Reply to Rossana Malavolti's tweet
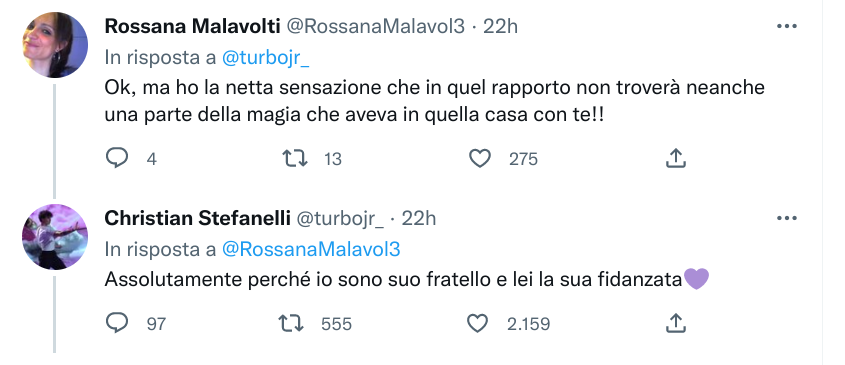Screen dimensions: 845x365 tap(116, 159)
